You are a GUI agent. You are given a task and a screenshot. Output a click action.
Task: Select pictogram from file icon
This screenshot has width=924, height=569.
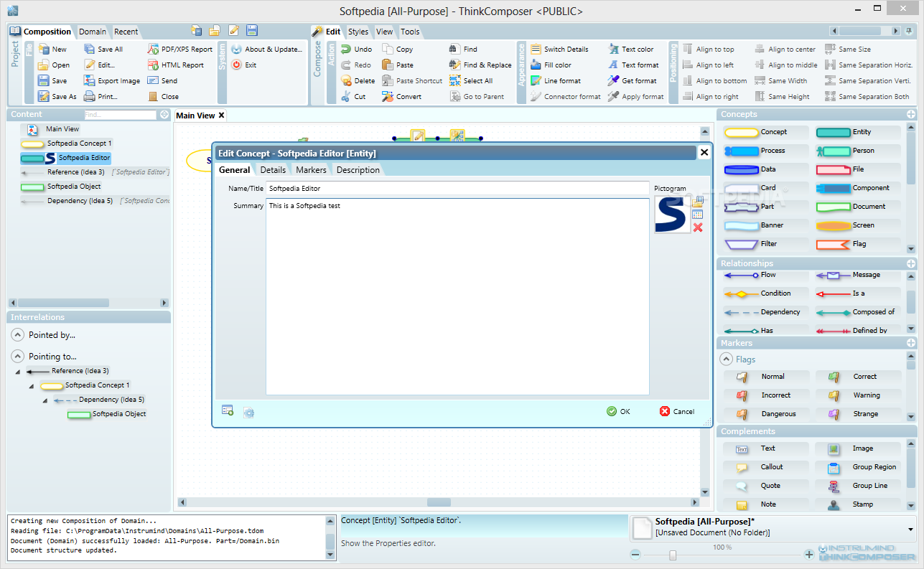(x=697, y=202)
